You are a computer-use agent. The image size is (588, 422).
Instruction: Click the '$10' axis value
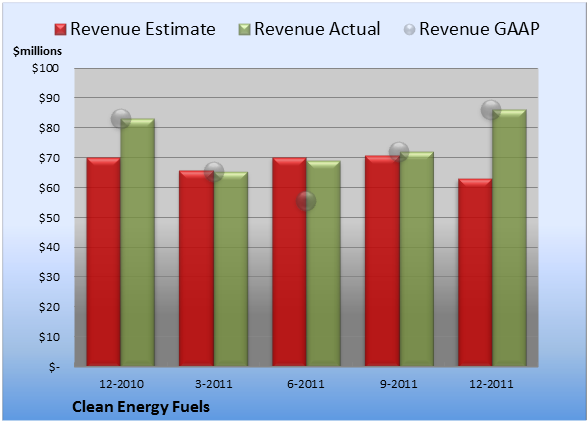(x=49, y=337)
